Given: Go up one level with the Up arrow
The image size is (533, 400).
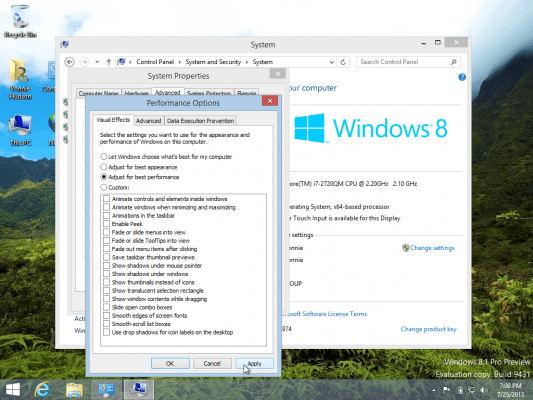Looking at the screenshot, I should (x=108, y=62).
